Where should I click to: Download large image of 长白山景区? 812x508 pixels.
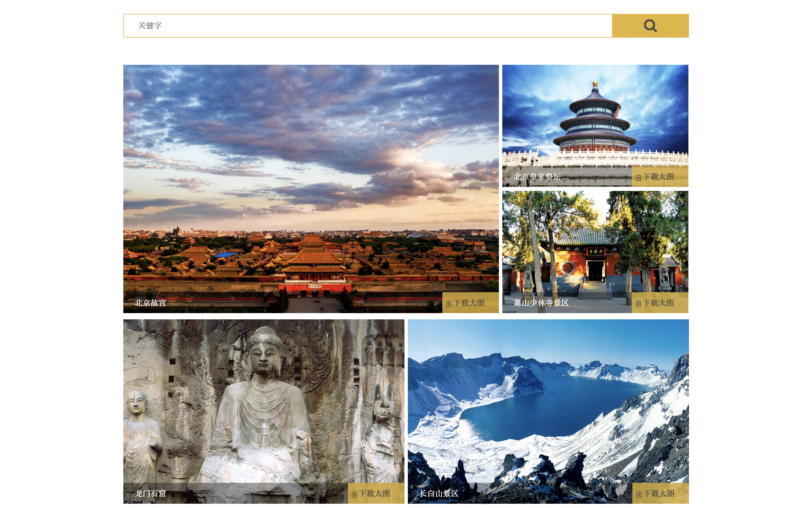(660, 493)
